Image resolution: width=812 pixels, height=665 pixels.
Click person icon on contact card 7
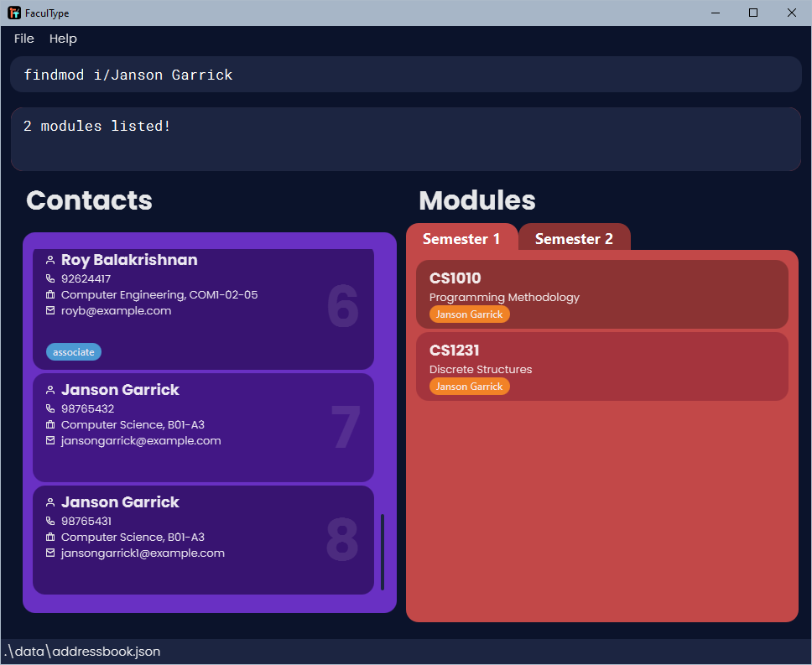click(x=50, y=390)
